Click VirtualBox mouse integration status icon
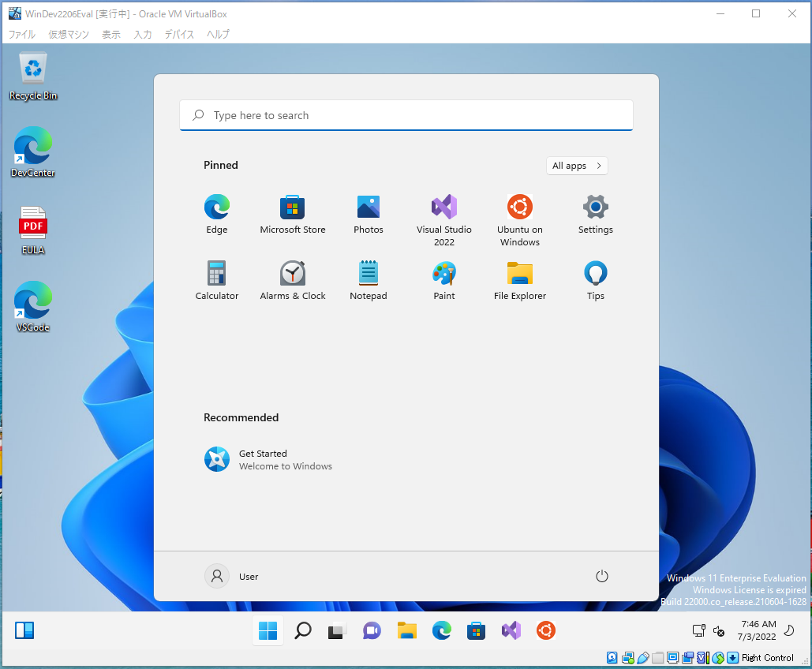Image resolution: width=812 pixels, height=669 pixels. pos(718,658)
